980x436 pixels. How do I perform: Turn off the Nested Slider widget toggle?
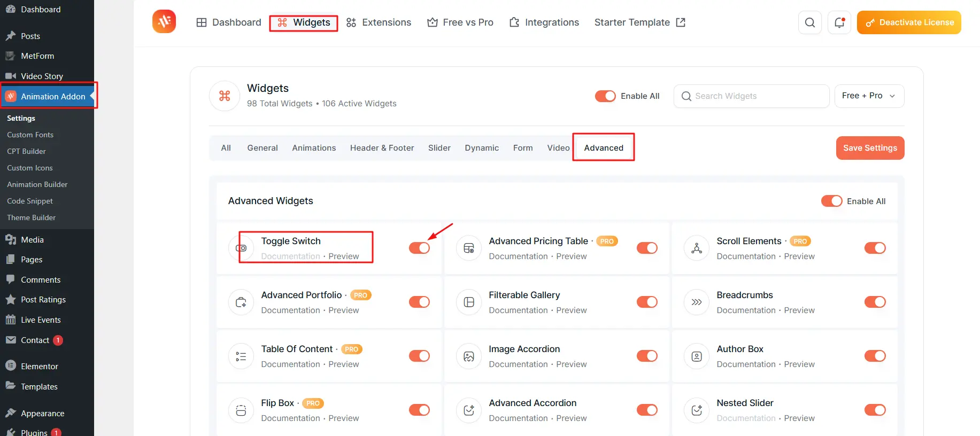coord(875,410)
